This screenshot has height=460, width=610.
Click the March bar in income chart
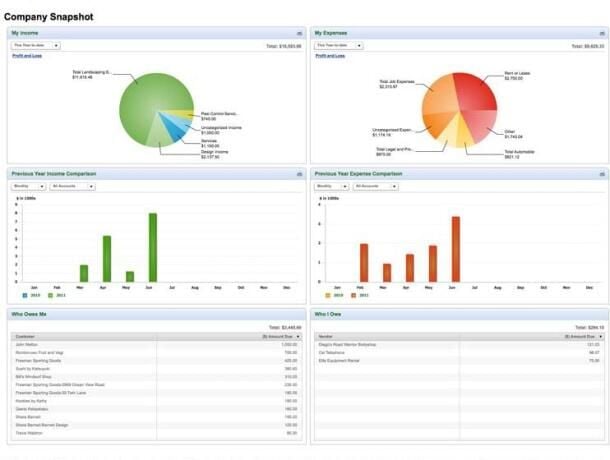[84, 274]
